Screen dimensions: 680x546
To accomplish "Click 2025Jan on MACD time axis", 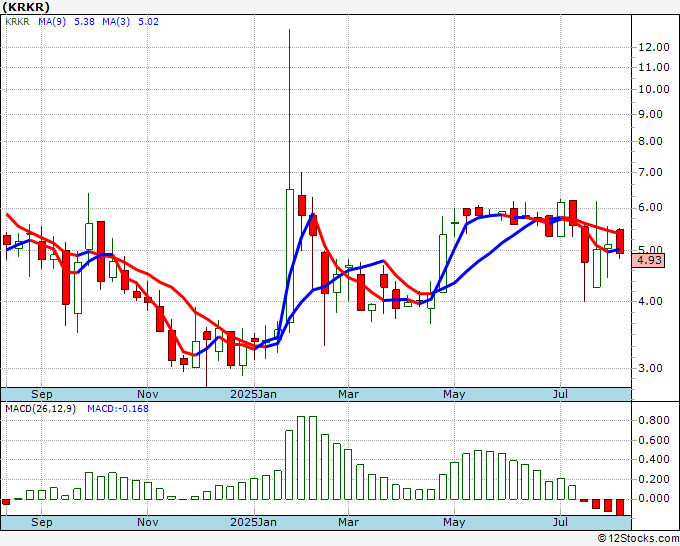I will (x=253, y=522).
